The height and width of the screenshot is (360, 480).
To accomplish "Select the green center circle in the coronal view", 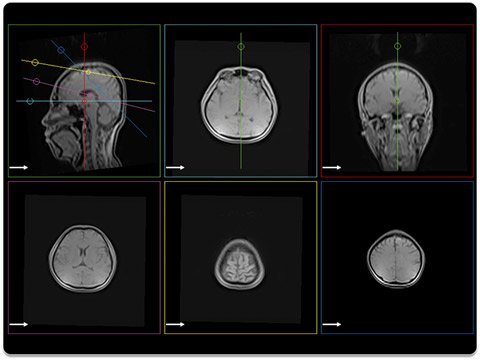I will tap(397, 100).
